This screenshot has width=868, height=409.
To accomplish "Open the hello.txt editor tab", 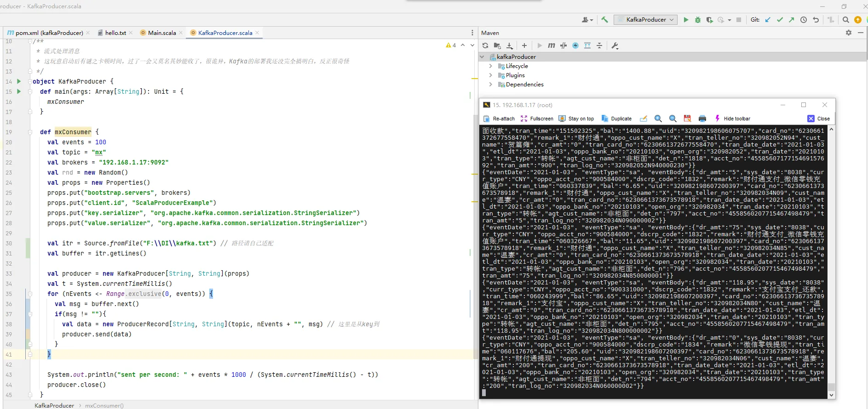I will point(115,33).
